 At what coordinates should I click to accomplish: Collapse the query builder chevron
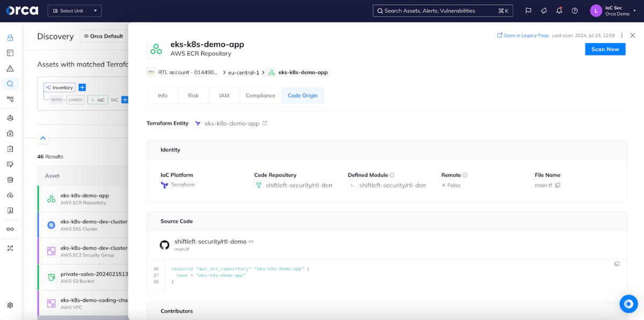(x=43, y=139)
